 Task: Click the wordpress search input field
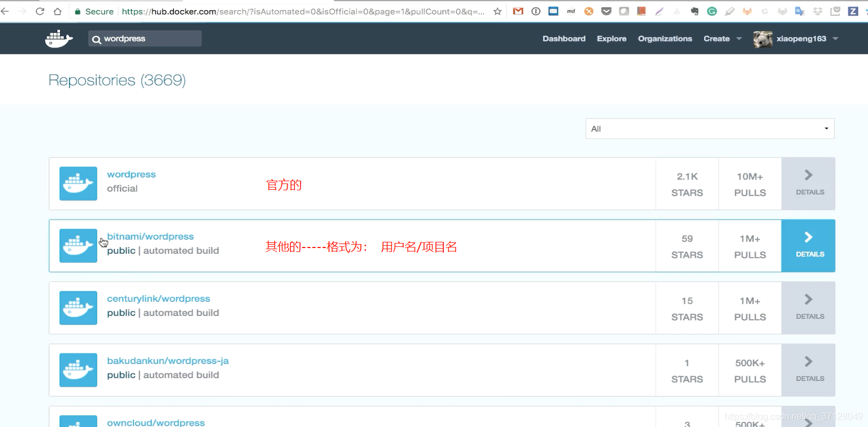click(145, 39)
